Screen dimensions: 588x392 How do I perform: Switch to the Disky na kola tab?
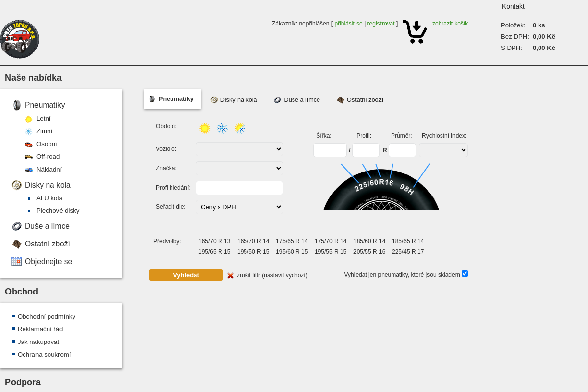coord(234,100)
